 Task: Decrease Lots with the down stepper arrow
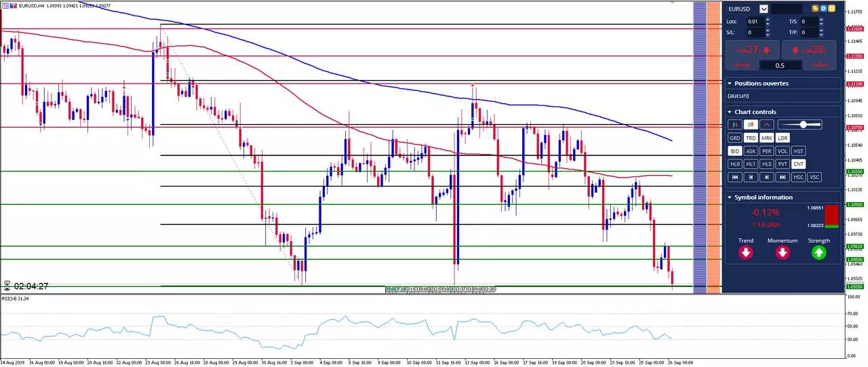tap(768, 24)
